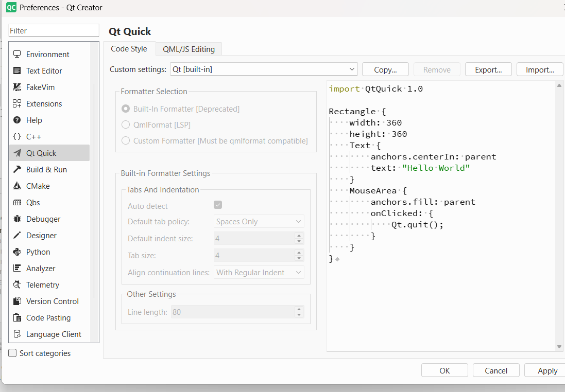The image size is (565, 392).
Task: Click the Language Client icon
Action: tap(17, 334)
